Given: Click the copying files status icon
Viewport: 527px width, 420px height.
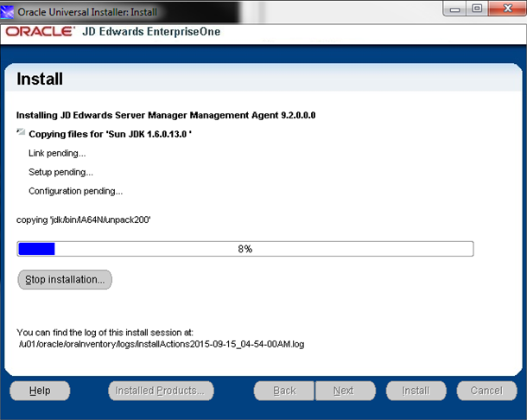Looking at the screenshot, I should click(x=21, y=131).
